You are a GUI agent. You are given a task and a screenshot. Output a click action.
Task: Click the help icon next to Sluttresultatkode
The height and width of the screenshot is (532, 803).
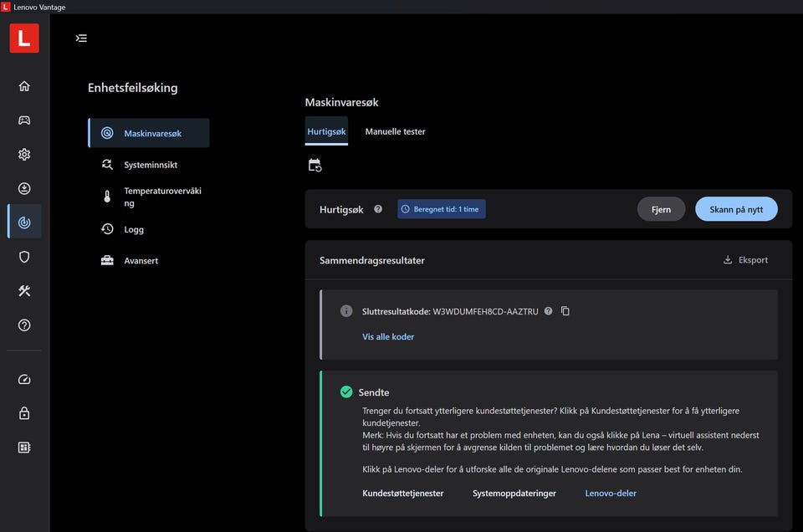[548, 311]
